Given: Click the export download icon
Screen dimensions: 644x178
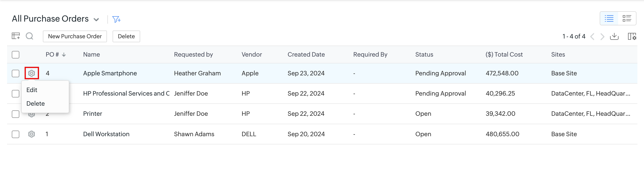Looking at the screenshot, I should 614,36.
